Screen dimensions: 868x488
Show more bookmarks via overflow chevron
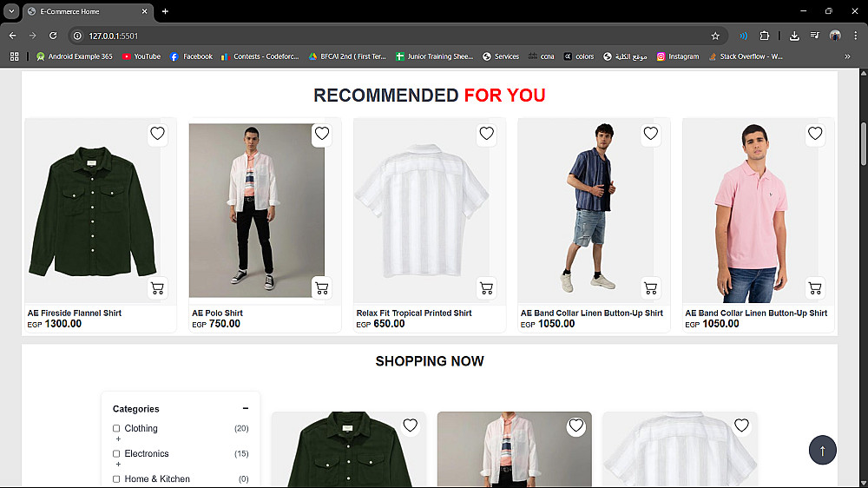pyautogui.click(x=847, y=56)
